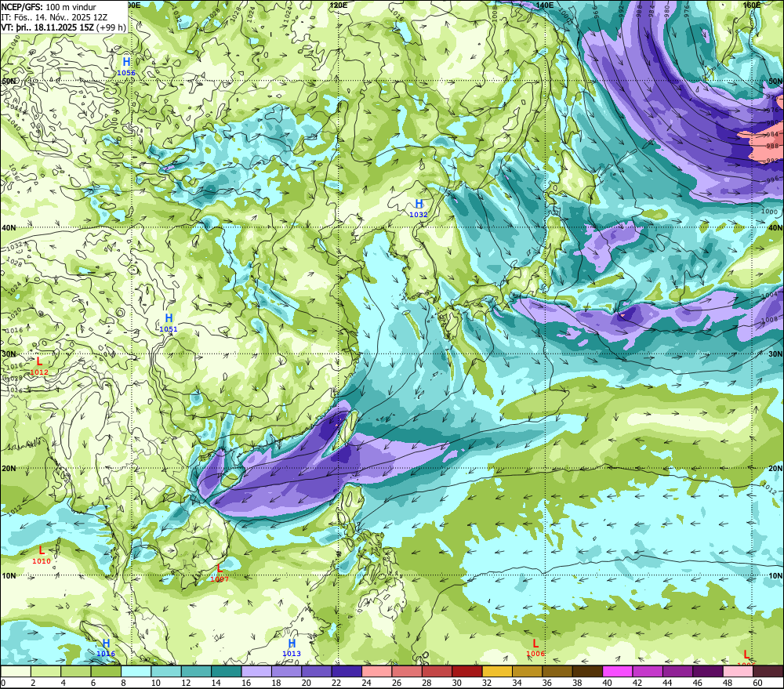Pick the golden yellow 32–34 legend swatch
This screenshot has height=689, width=784.
(497, 672)
